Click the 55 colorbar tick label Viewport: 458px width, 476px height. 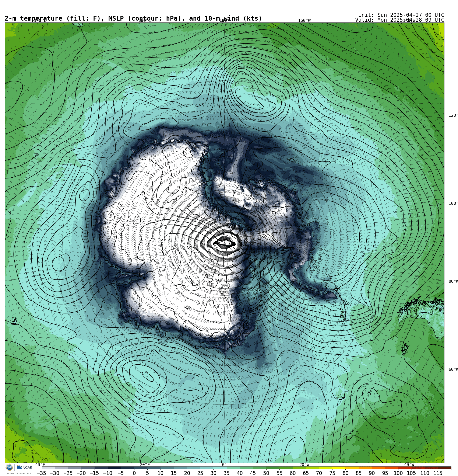click(x=280, y=473)
